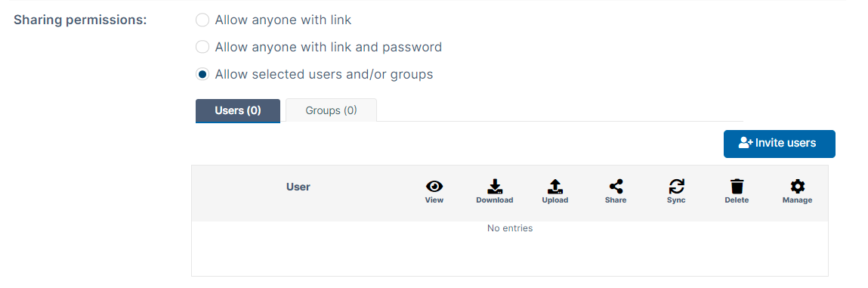Click the add-person icon in Invite users
868x288 pixels.
[x=745, y=143]
